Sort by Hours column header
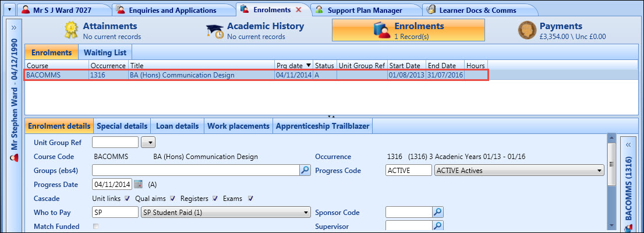 point(476,65)
